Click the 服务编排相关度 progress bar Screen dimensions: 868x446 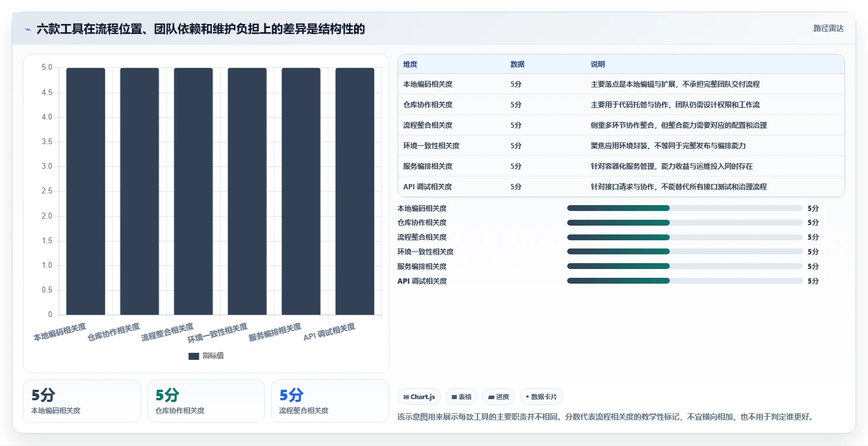685,267
